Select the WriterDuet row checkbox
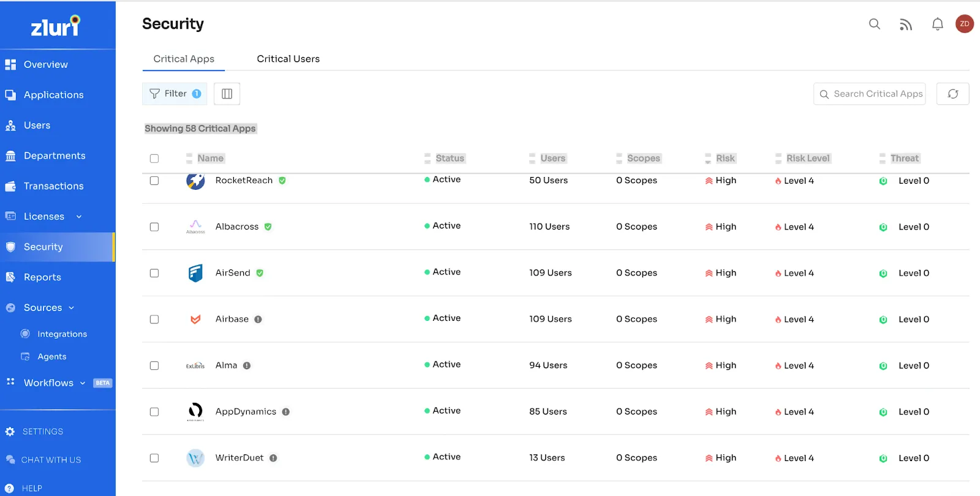This screenshot has height=496, width=980. tap(154, 458)
